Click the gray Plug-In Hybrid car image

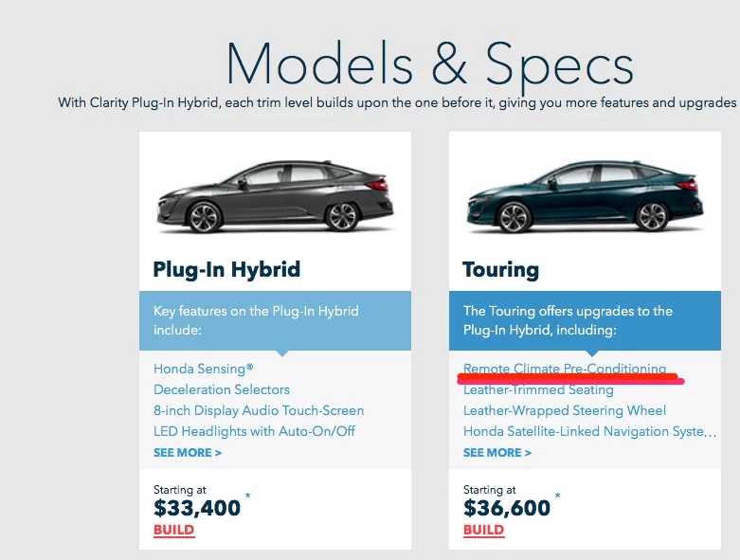275,197
